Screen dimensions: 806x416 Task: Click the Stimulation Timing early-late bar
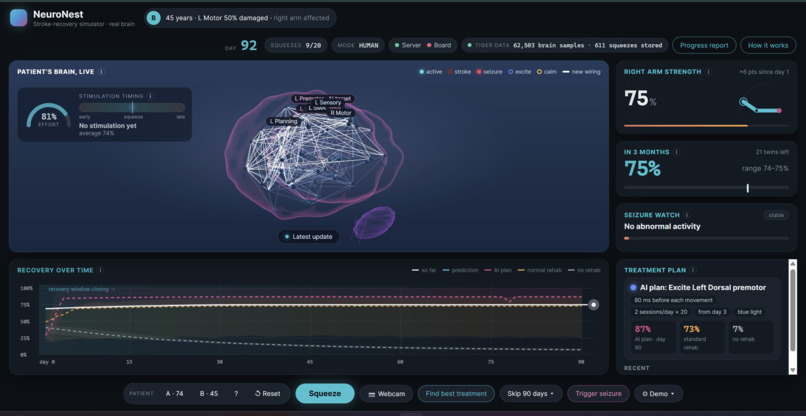pos(132,107)
